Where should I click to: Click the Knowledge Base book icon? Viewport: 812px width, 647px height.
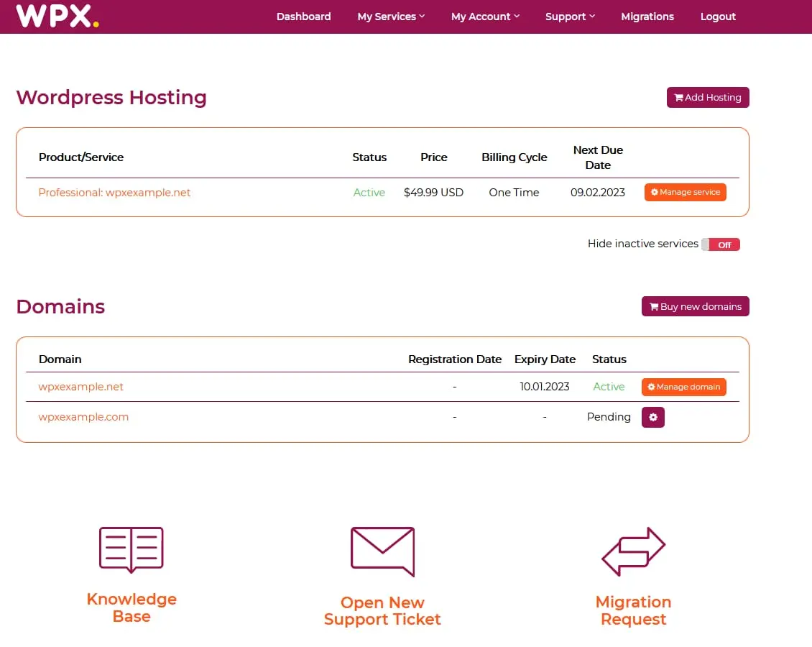coord(132,550)
